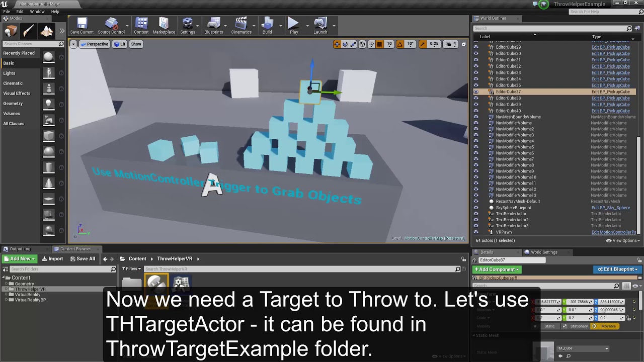Screen dimensions: 644x362
Task: Select the Landscape mode icon
Action: [x=47, y=31]
